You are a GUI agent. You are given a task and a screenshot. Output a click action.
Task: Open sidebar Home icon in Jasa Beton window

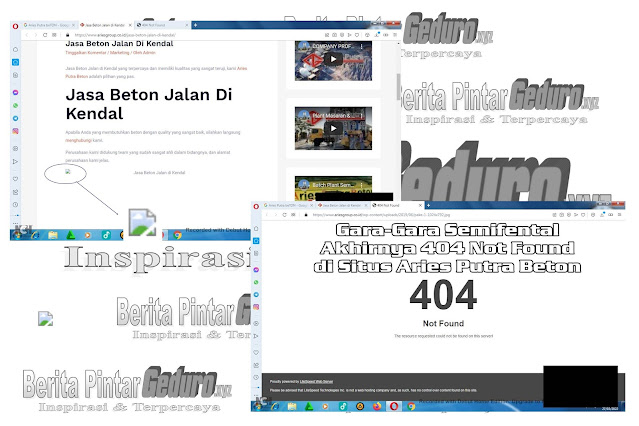tap(15, 49)
